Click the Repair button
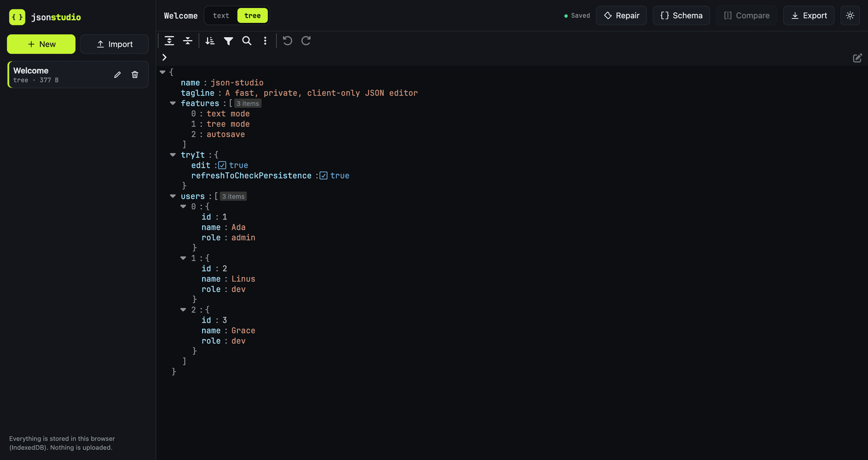This screenshot has width=868, height=460. tap(621, 15)
